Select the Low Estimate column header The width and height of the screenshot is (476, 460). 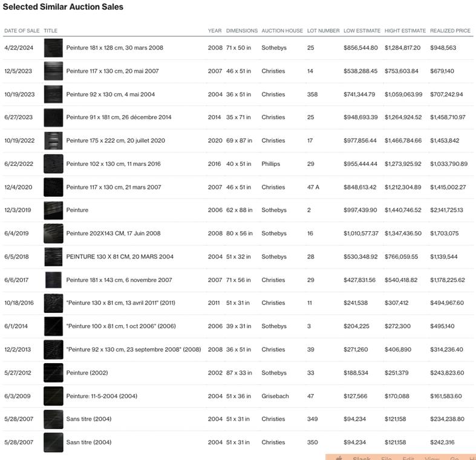[362, 31]
